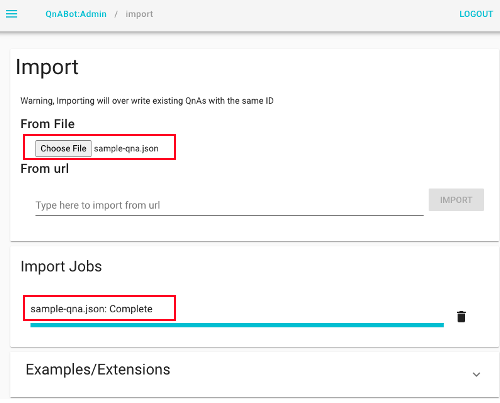Open the Examples/Extensions panel title
The height and width of the screenshot is (403, 500).
coord(98,370)
